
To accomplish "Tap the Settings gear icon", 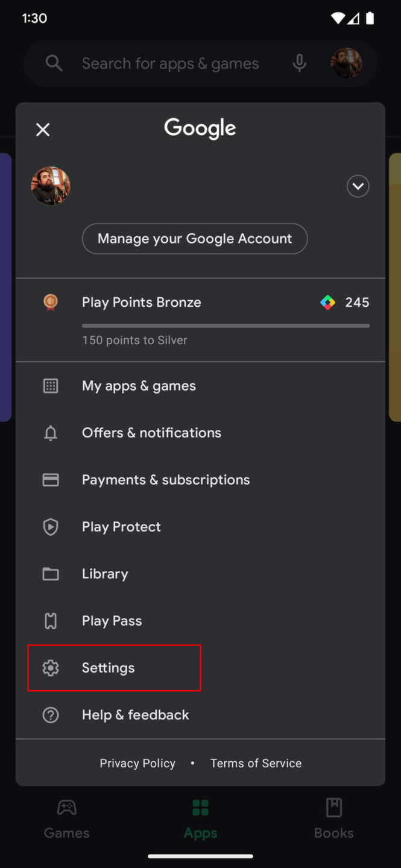I will [x=51, y=668].
